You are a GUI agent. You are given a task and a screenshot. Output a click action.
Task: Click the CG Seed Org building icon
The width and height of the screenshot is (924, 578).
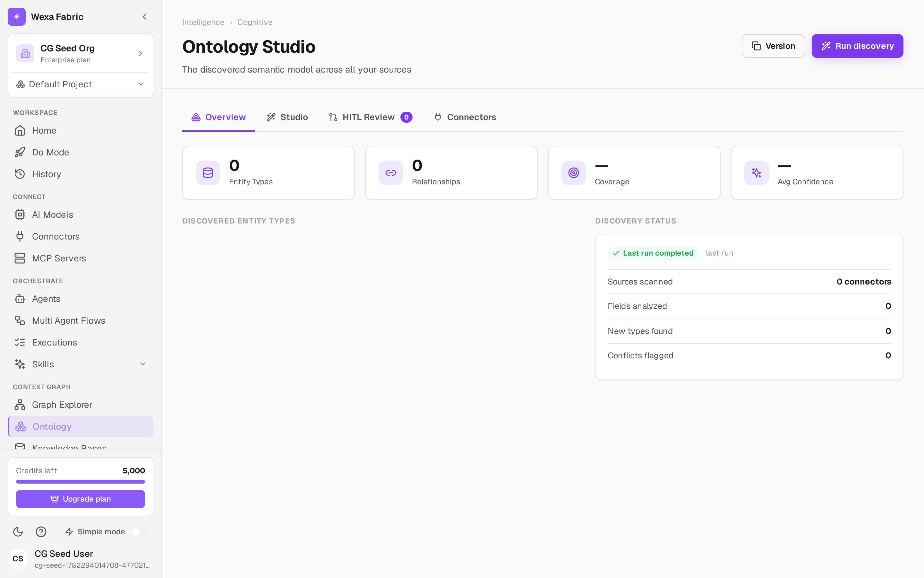tap(25, 53)
